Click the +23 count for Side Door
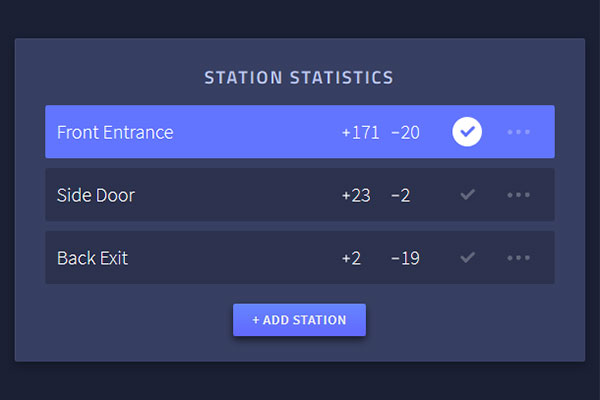600x400 pixels. tap(355, 195)
